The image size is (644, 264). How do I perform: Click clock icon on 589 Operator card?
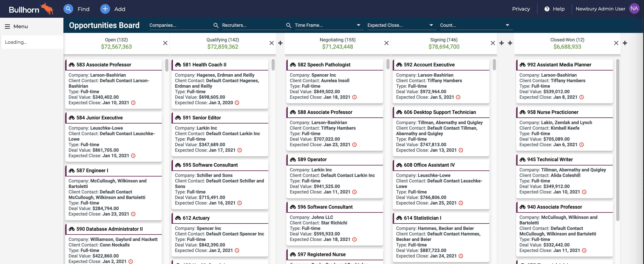(x=354, y=192)
